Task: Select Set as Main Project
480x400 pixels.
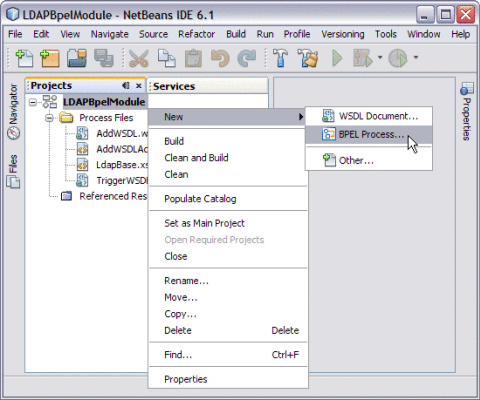Action: click(x=228, y=223)
